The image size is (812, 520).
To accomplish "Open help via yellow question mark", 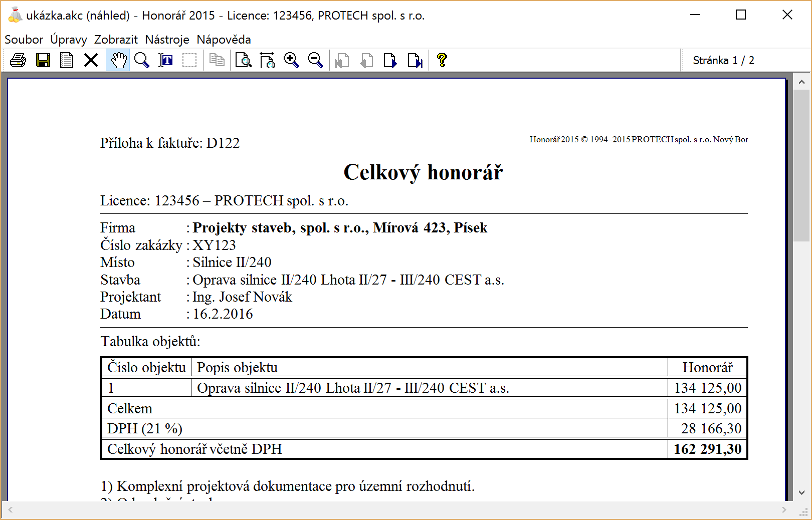I will click(442, 61).
